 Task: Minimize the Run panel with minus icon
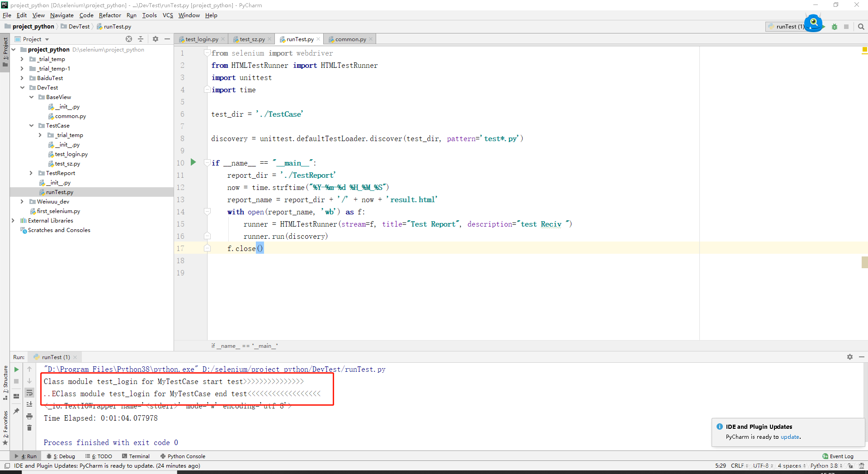[862, 357]
